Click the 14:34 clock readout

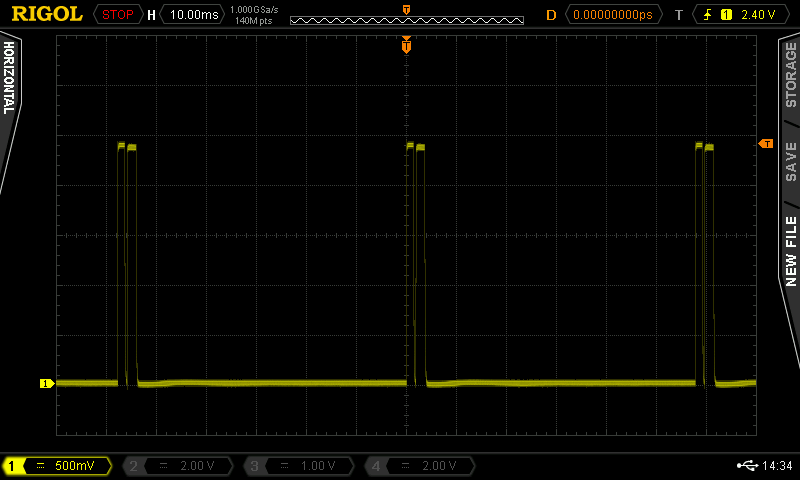(777, 466)
